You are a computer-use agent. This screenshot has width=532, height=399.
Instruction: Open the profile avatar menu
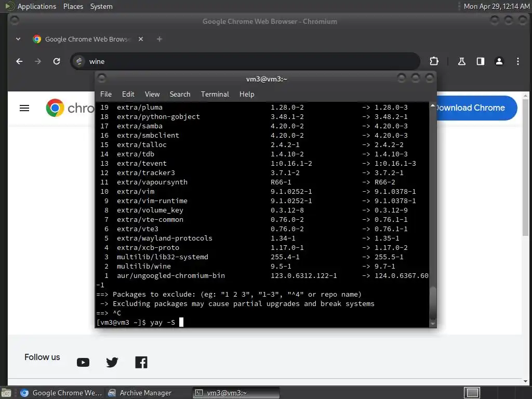pos(499,61)
